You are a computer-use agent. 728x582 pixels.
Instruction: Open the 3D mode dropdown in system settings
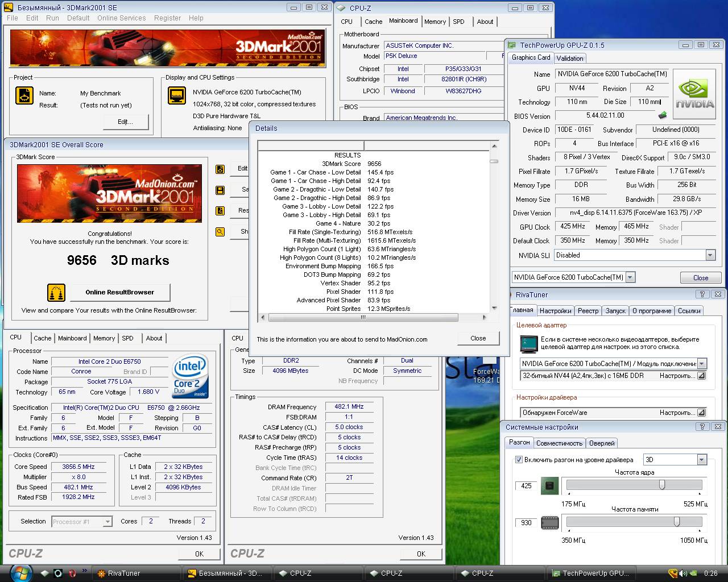(x=702, y=460)
